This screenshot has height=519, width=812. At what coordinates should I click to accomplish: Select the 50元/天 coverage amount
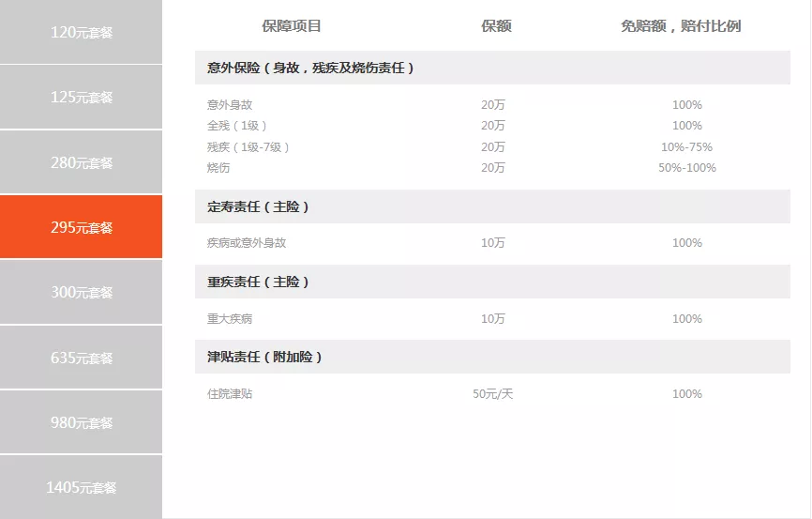tap(493, 394)
